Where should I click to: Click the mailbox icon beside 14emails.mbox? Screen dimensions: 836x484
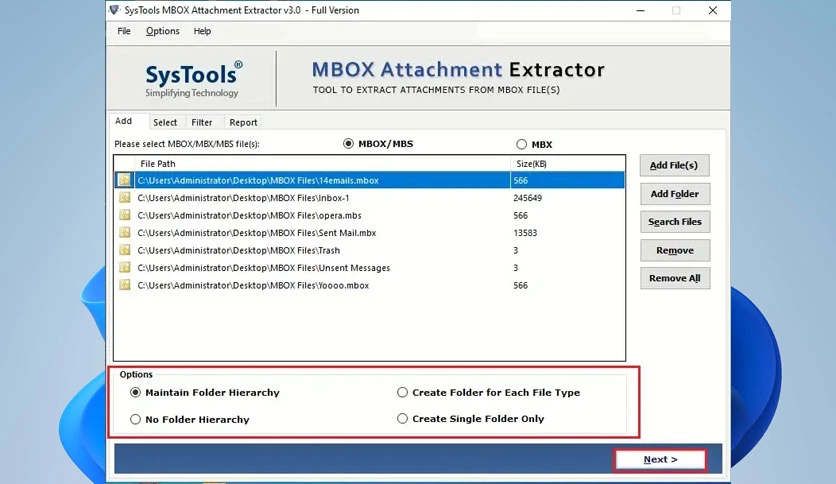coord(125,180)
